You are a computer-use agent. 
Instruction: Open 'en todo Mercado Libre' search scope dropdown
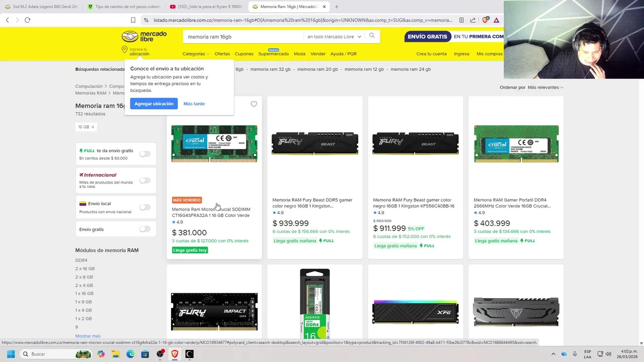(x=334, y=37)
